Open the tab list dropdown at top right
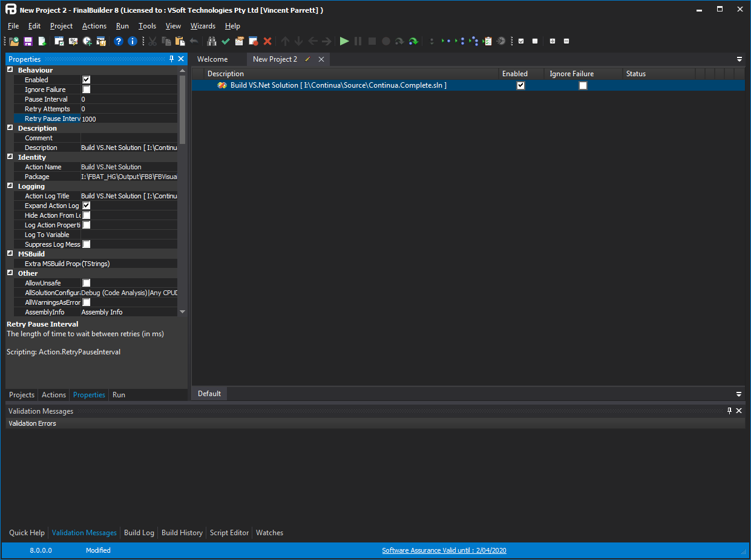The height and width of the screenshot is (560, 751). (x=739, y=59)
